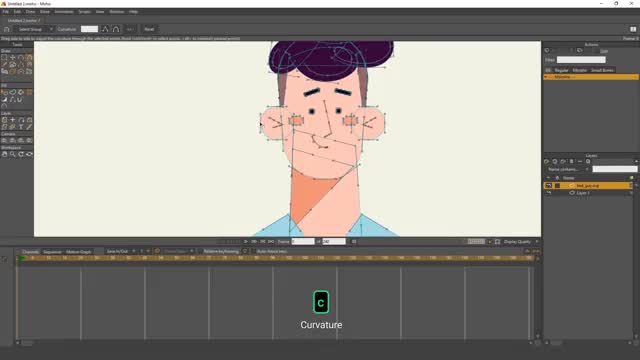This screenshot has width=640, height=360.
Task: Select the Track Camera tool
Action: 4,140
